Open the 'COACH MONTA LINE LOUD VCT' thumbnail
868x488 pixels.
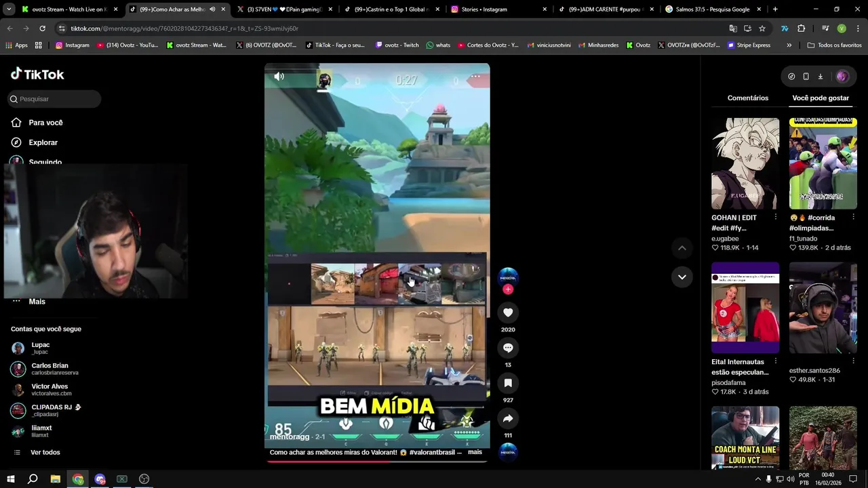pos(745,437)
